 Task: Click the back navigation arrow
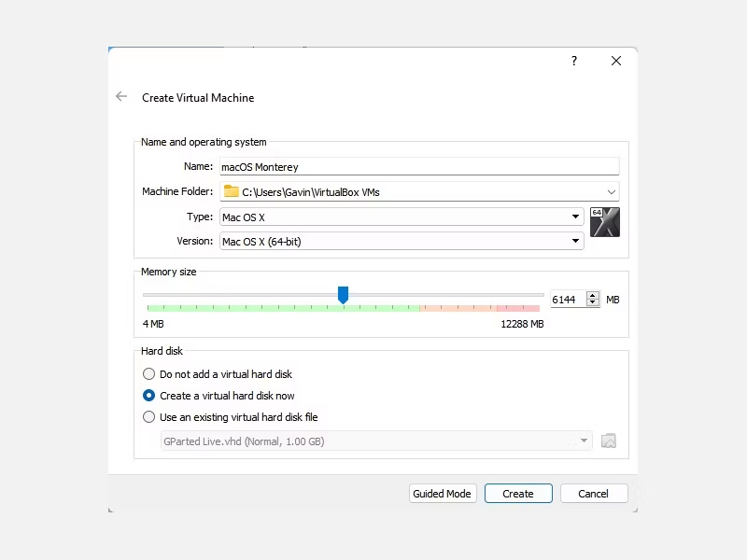click(x=121, y=96)
